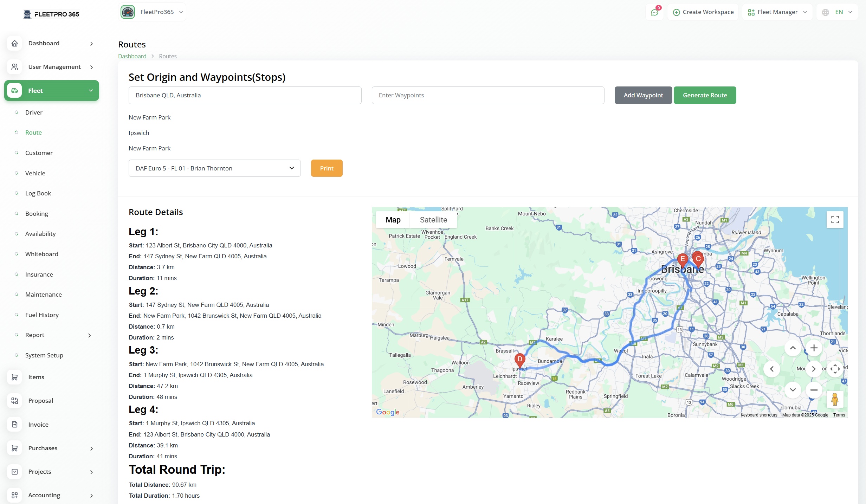The height and width of the screenshot is (504, 866).
Task: Open the Fleet Manager role dropdown
Action: tap(777, 12)
